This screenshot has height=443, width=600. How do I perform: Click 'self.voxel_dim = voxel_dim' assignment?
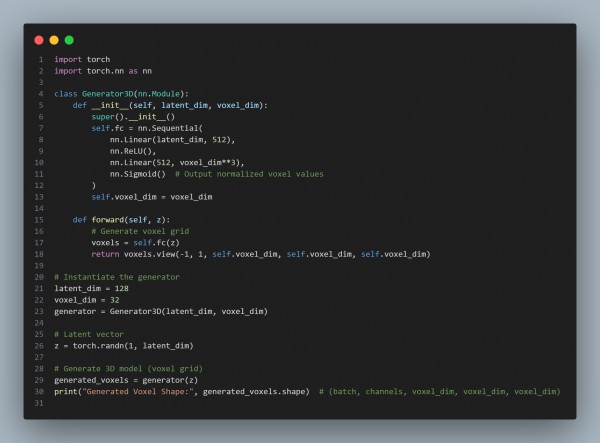click(x=152, y=197)
